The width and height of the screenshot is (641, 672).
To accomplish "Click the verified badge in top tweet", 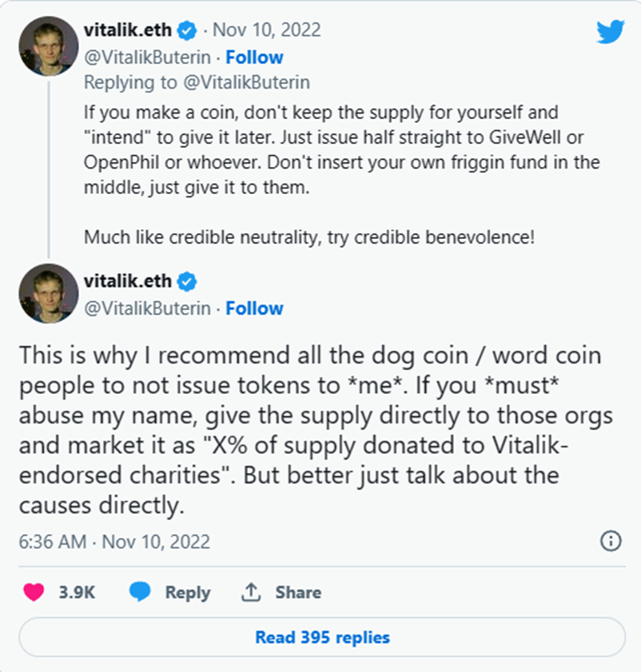I will [188, 31].
